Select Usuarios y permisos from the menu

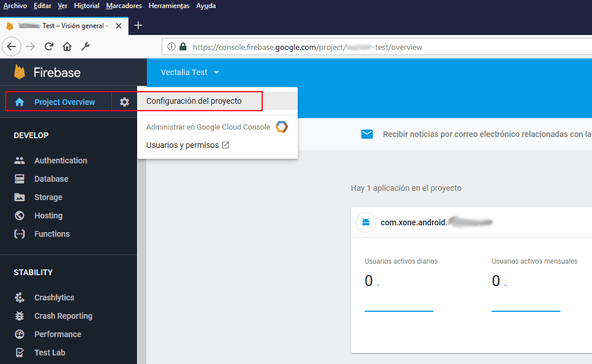(x=217, y=145)
